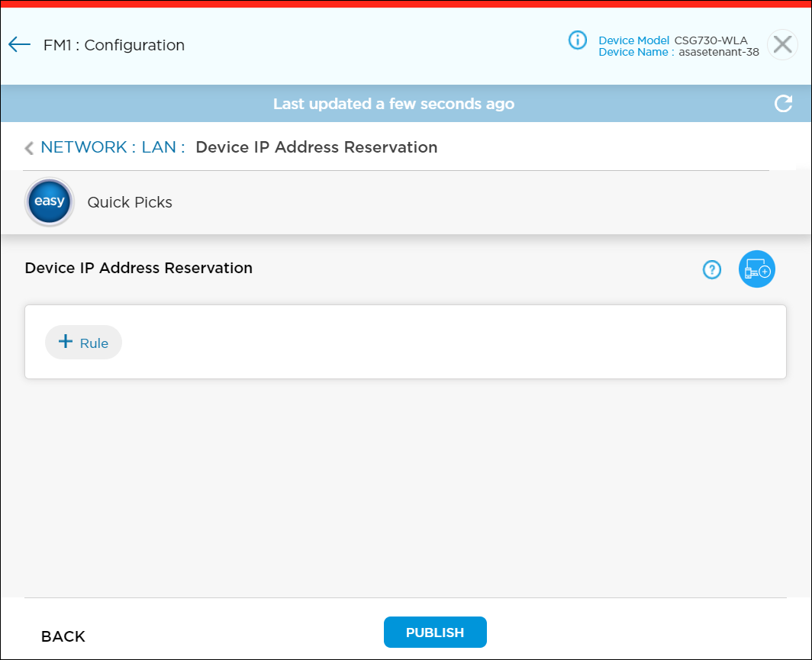Open help for Device IP Address Reservation
The width and height of the screenshot is (812, 660).
[x=711, y=269]
